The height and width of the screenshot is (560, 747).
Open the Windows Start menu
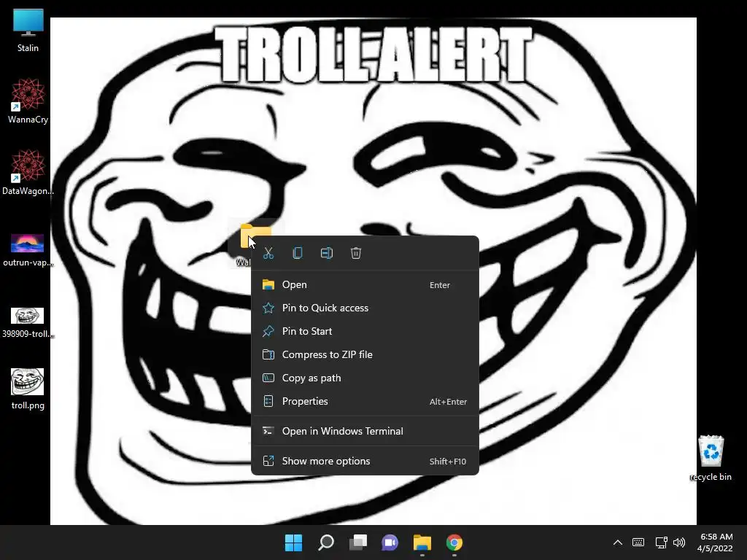click(293, 542)
